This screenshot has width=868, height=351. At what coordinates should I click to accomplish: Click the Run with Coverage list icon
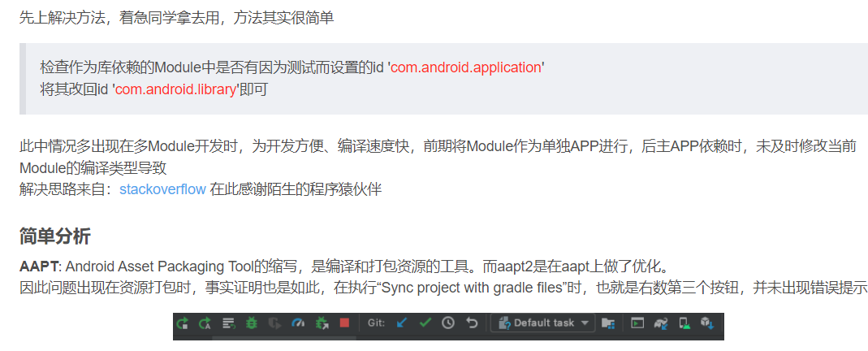point(228,323)
